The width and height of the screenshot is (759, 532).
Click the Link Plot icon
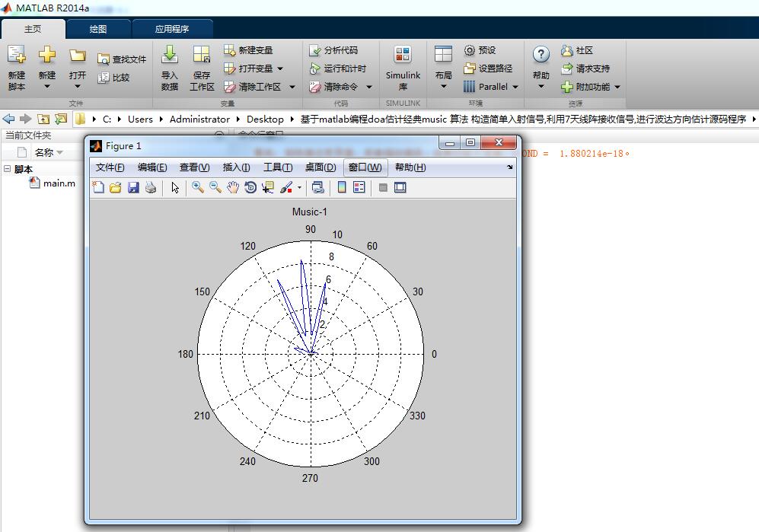pos(318,187)
